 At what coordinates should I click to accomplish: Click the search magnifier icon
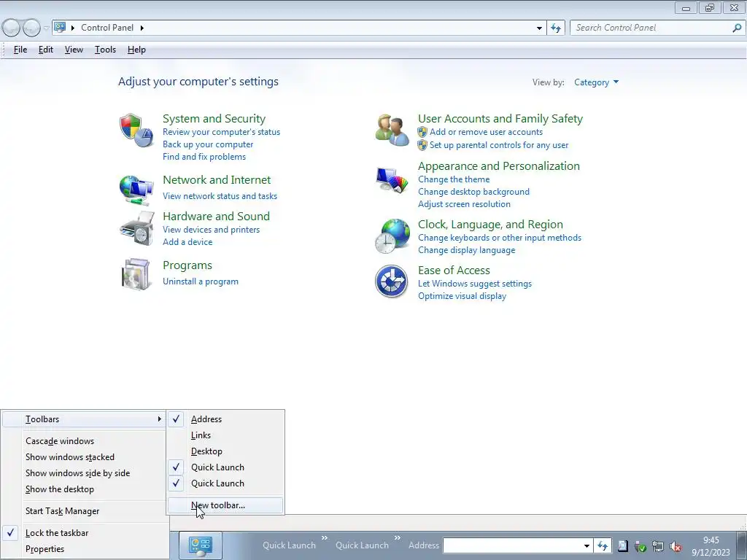tap(737, 28)
